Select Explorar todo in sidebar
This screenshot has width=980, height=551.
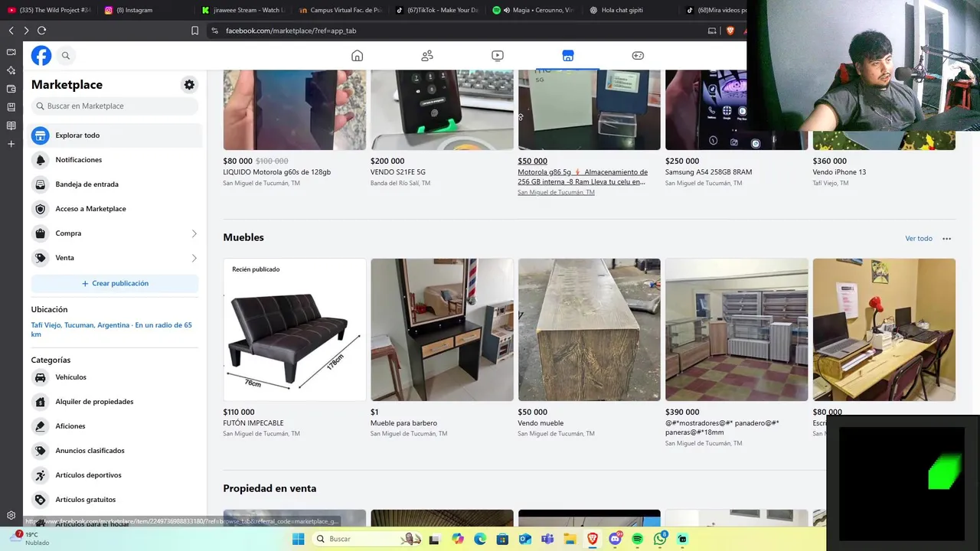[115, 135]
